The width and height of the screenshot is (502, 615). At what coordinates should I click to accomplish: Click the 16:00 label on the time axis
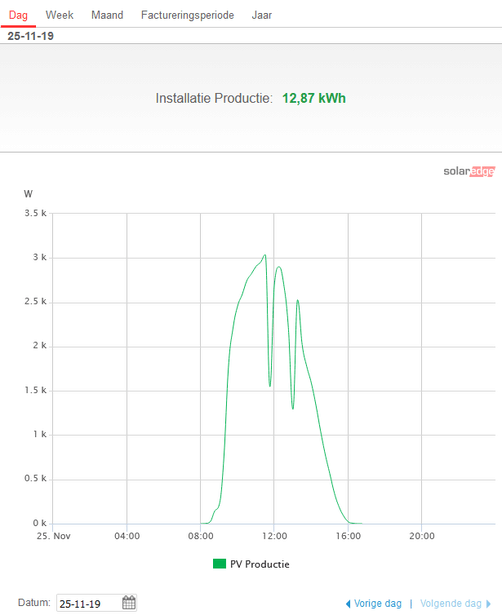(x=348, y=536)
